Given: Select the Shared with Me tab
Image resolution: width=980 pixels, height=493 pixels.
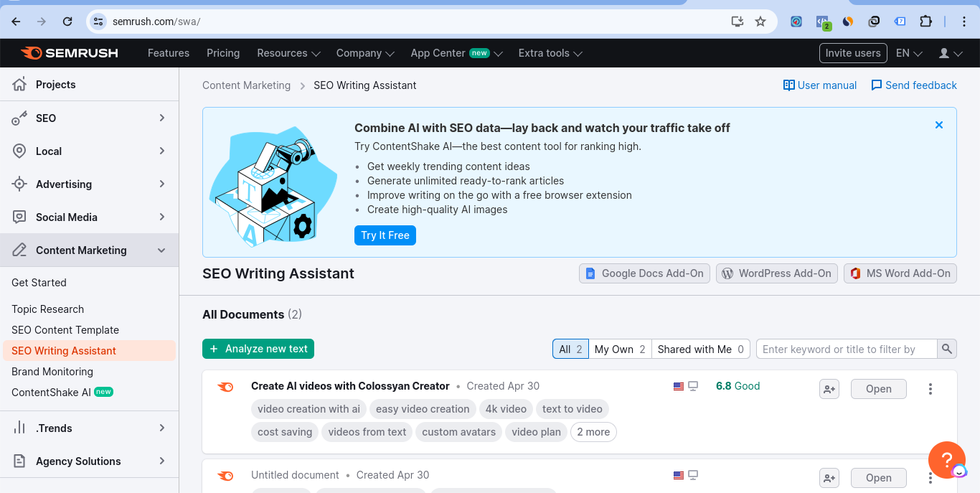Looking at the screenshot, I should (x=701, y=349).
